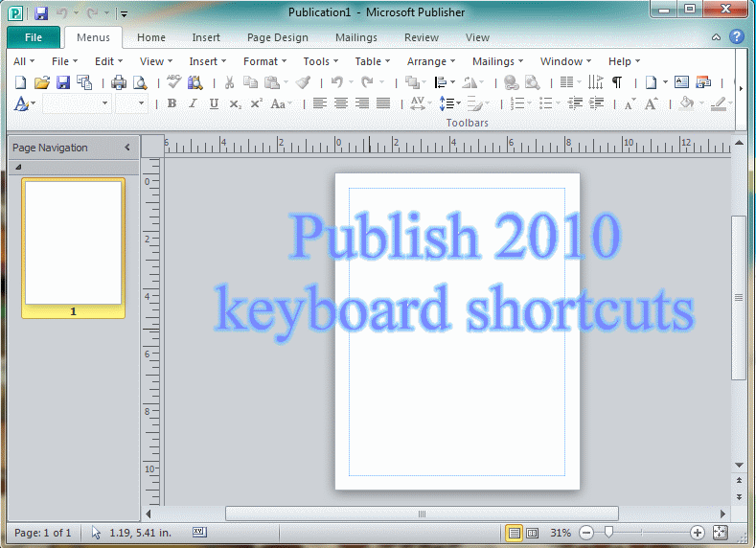Click the subscript icon
This screenshot has width=756, height=548.
pos(236,103)
